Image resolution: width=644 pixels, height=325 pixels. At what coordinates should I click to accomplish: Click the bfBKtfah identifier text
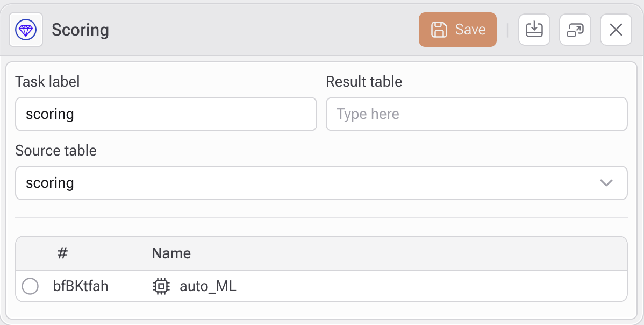(x=81, y=286)
